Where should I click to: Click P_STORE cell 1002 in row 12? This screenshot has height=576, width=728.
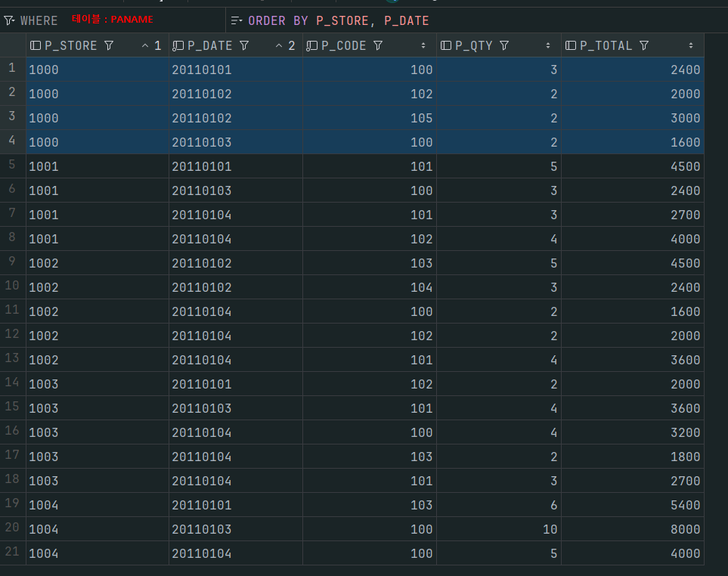click(x=98, y=336)
